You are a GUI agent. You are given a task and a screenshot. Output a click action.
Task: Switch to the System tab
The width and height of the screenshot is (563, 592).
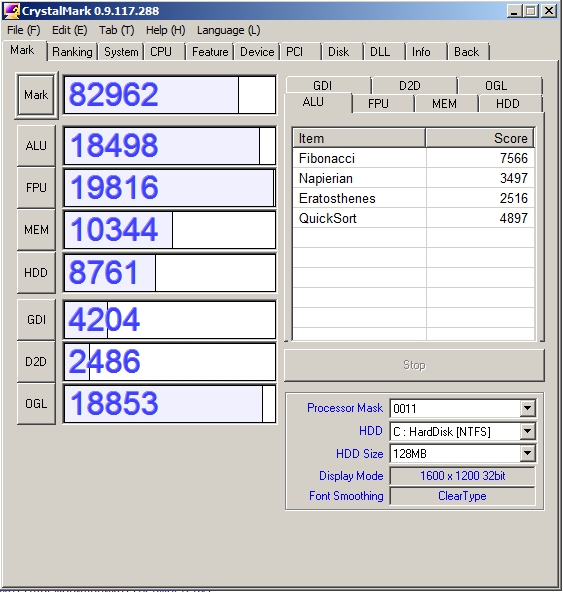[x=121, y=52]
